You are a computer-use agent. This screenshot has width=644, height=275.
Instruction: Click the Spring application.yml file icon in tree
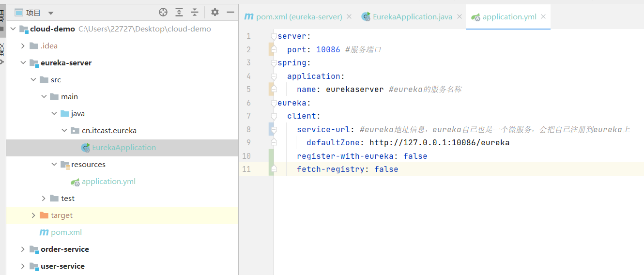tap(75, 182)
